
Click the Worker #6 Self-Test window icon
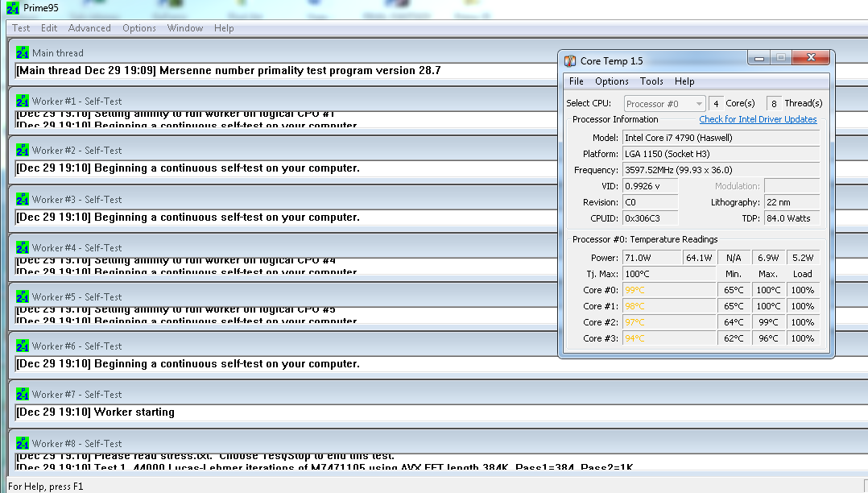(x=23, y=346)
